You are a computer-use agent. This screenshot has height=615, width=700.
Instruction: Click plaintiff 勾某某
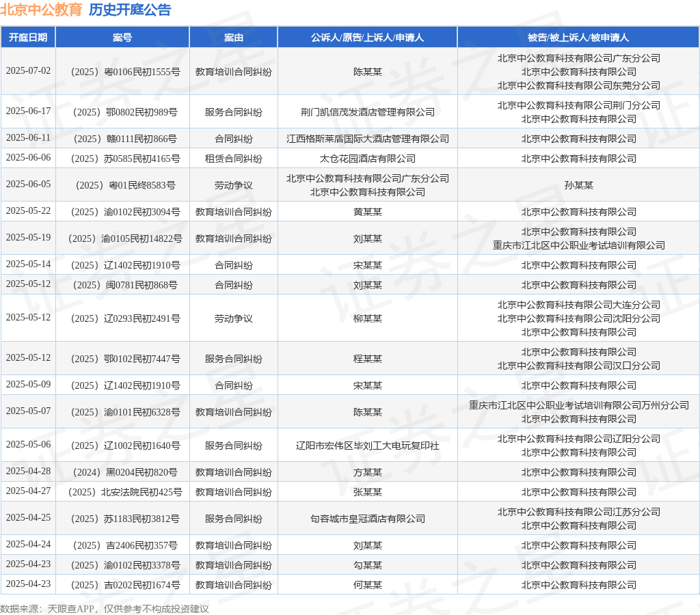click(367, 566)
